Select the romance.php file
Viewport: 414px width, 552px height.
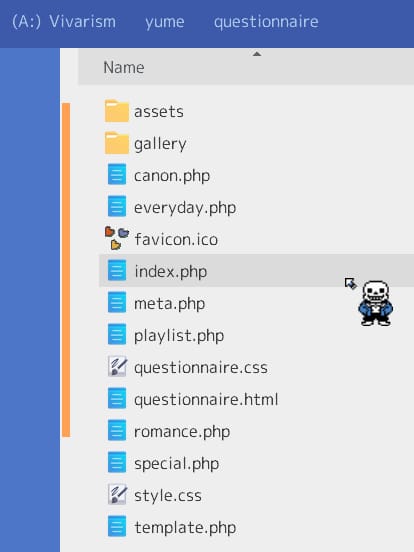[x=182, y=432]
